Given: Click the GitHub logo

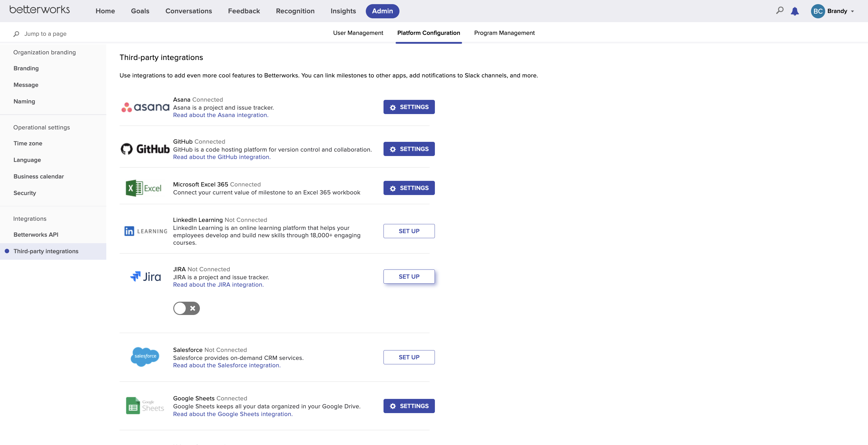Looking at the screenshot, I should (145, 149).
